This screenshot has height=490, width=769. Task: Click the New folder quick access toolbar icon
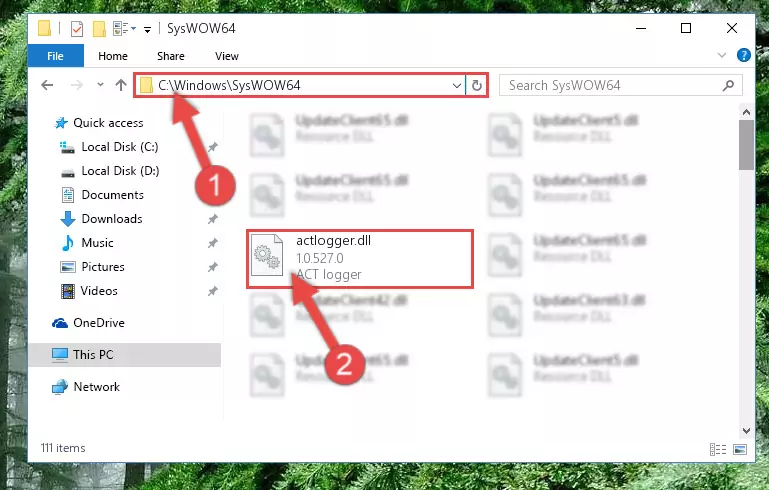tap(99, 29)
